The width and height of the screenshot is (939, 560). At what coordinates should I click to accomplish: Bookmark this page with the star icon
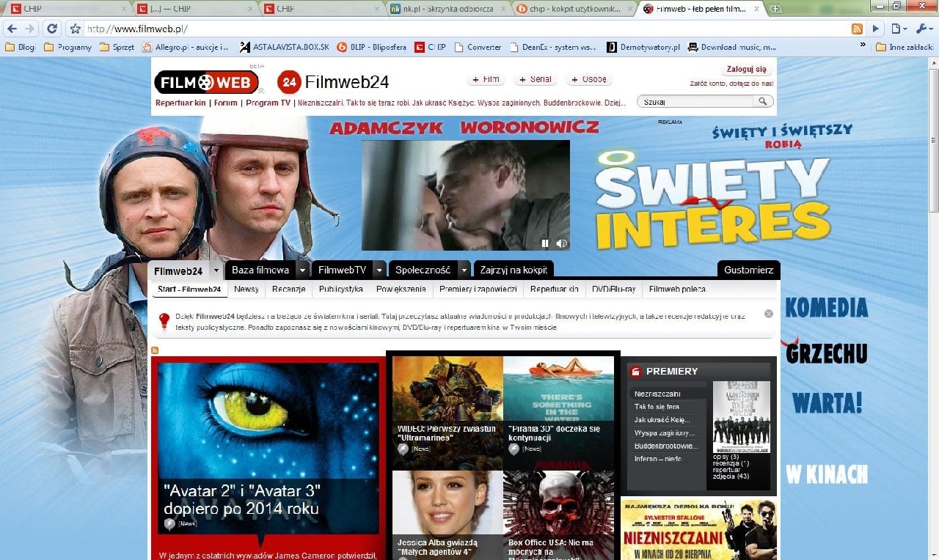pyautogui.click(x=75, y=29)
